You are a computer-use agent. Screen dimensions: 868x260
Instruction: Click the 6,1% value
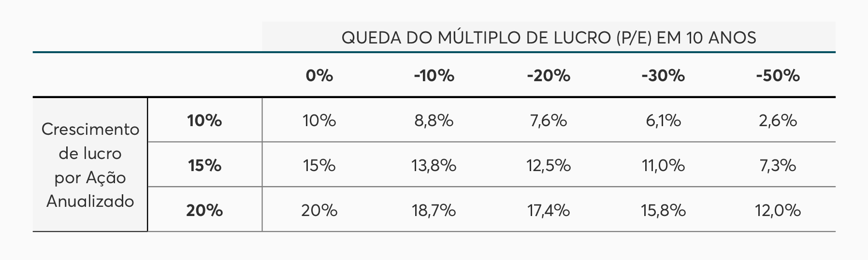pyautogui.click(x=663, y=120)
